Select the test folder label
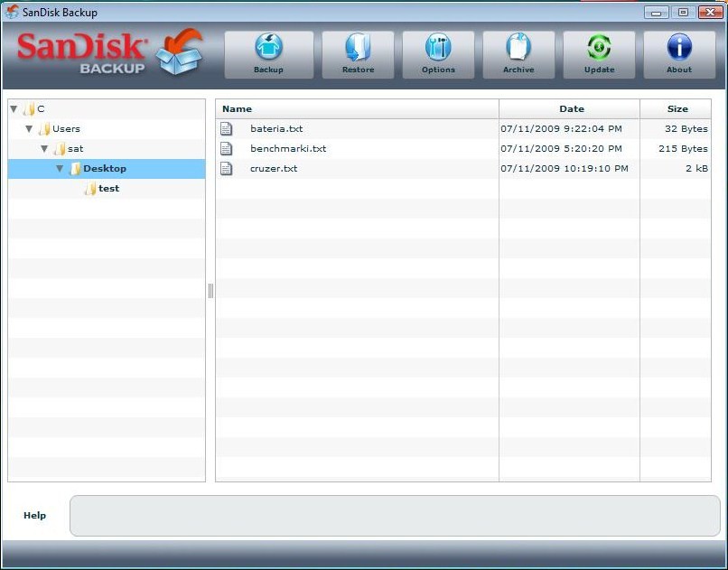728x570 pixels. coord(108,189)
